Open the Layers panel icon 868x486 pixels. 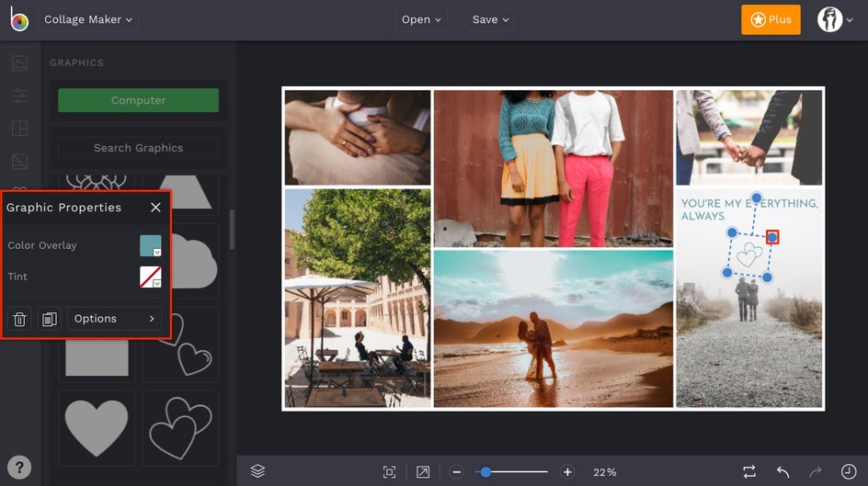click(x=257, y=471)
